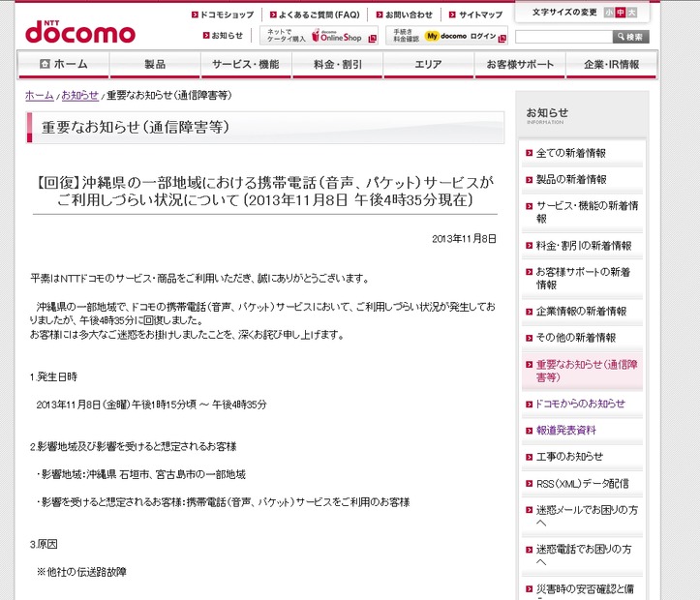Click the external-link icon on My docomo
The width and height of the screenshot is (700, 600).
(502, 39)
